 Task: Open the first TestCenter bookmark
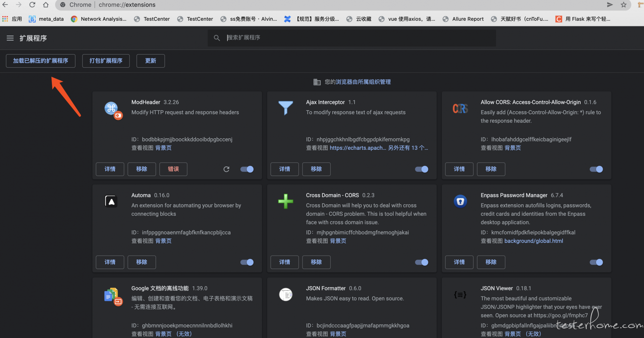[x=152, y=19]
